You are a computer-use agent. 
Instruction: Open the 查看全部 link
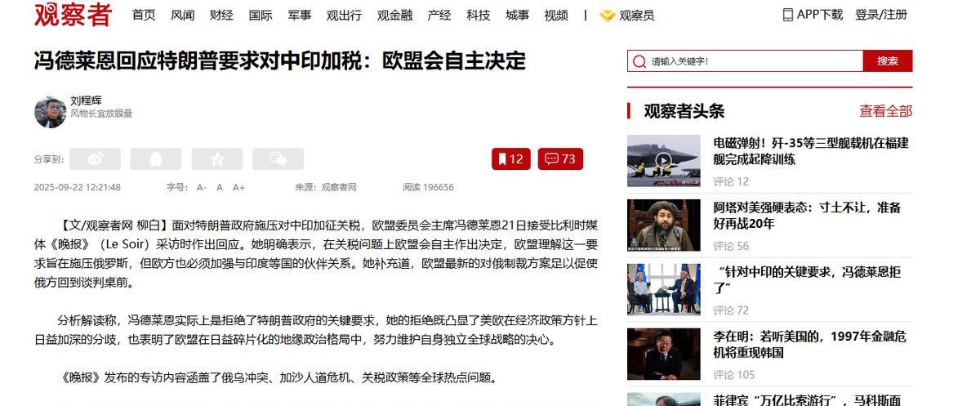tap(885, 111)
